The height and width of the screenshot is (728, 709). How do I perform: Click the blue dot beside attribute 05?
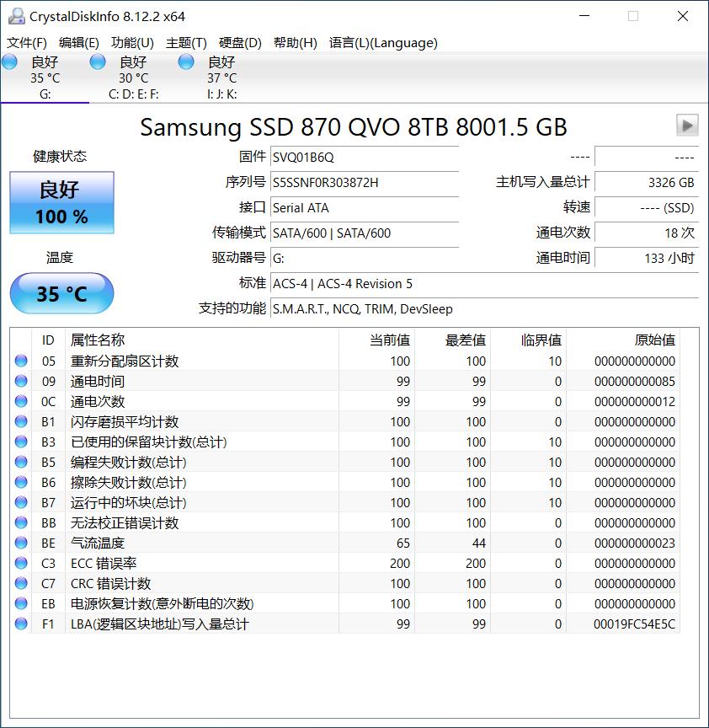(x=21, y=361)
